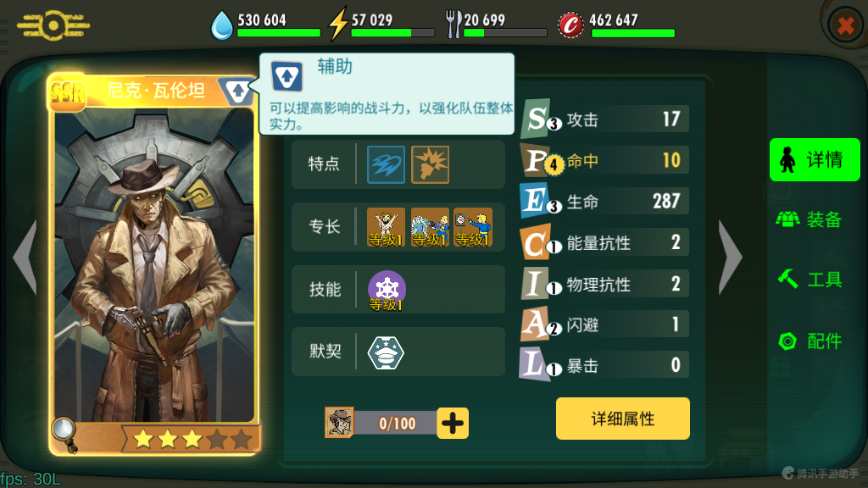Open the 工具 tools tab

coord(810,280)
